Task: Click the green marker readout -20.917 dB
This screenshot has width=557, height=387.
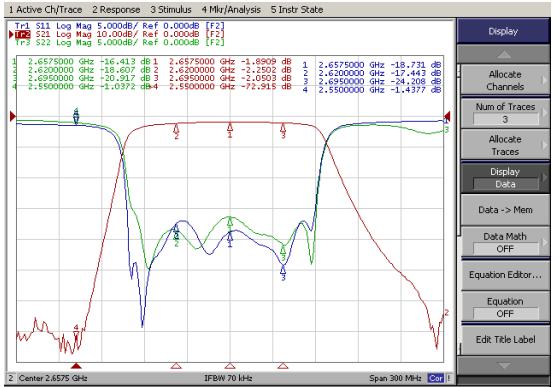Action: (125, 78)
